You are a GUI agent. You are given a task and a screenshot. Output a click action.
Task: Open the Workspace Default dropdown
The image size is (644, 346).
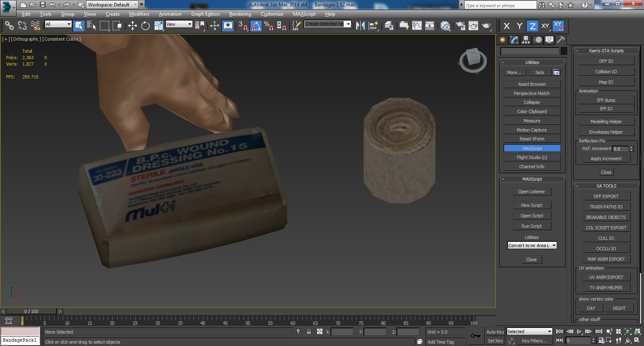click(112, 5)
